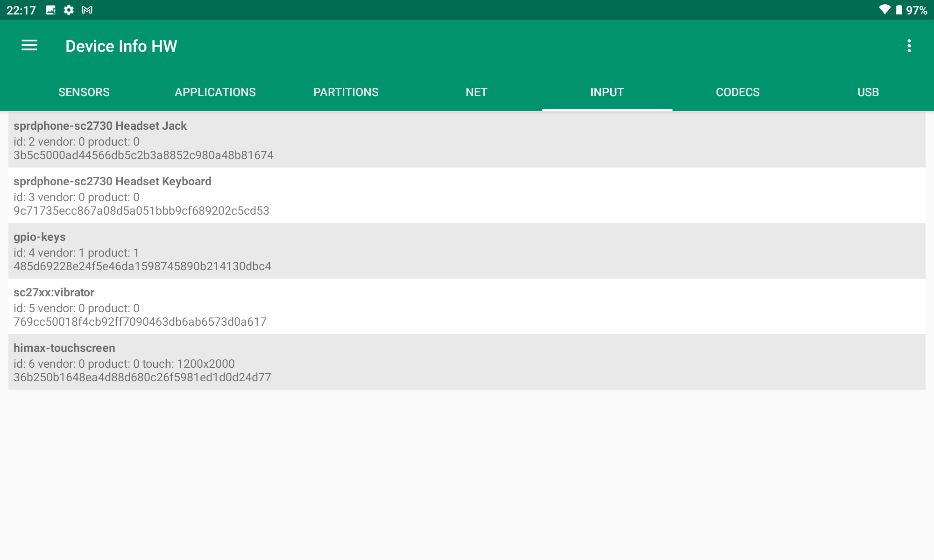Select the INPUT tab
The width and height of the screenshot is (934, 560).
pos(607,92)
